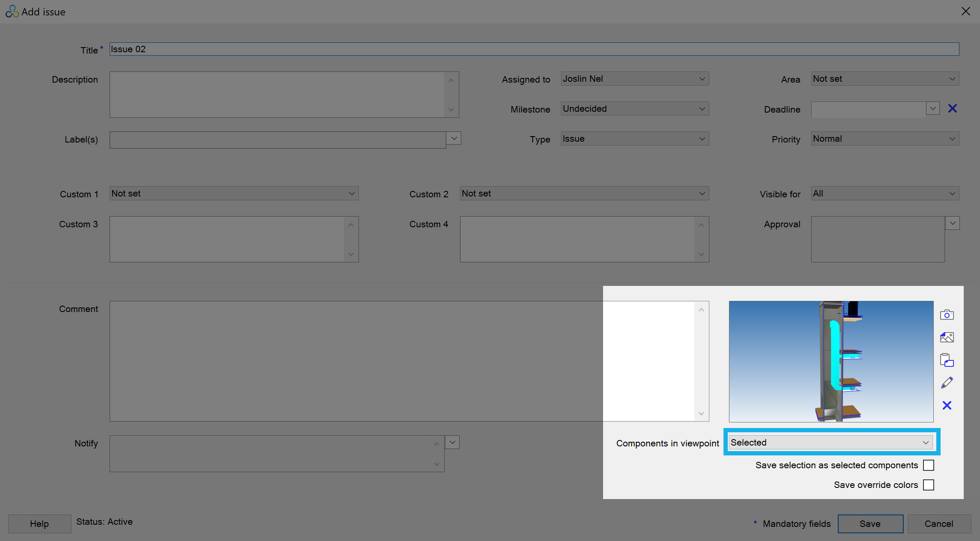This screenshot has height=541, width=980.
Task: Expand the Notify dropdown arrow
Action: coord(452,442)
